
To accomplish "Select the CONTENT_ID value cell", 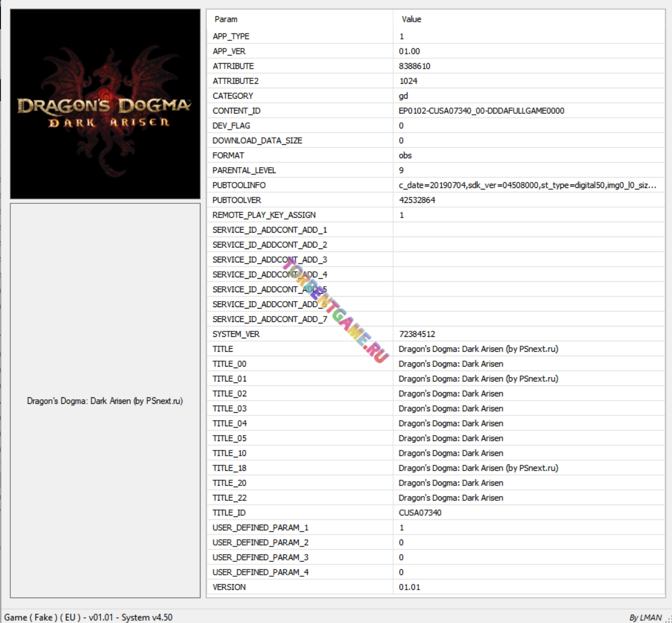I will click(481, 111).
